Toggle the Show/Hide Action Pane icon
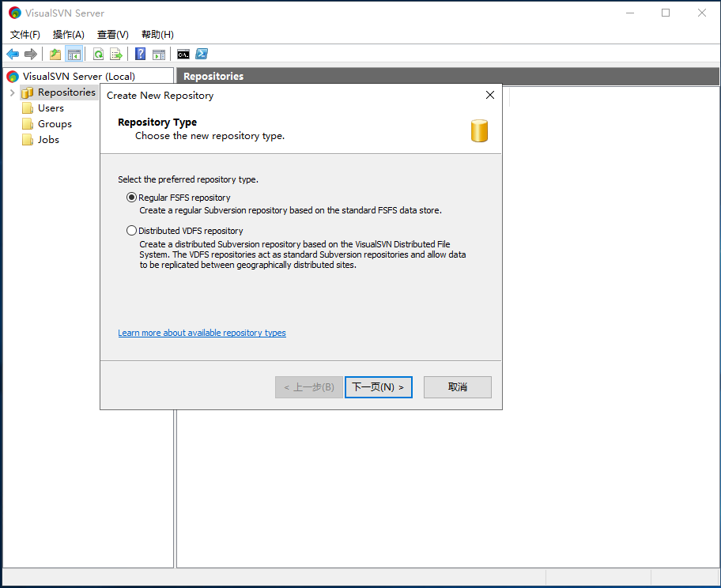721x588 pixels. click(159, 55)
